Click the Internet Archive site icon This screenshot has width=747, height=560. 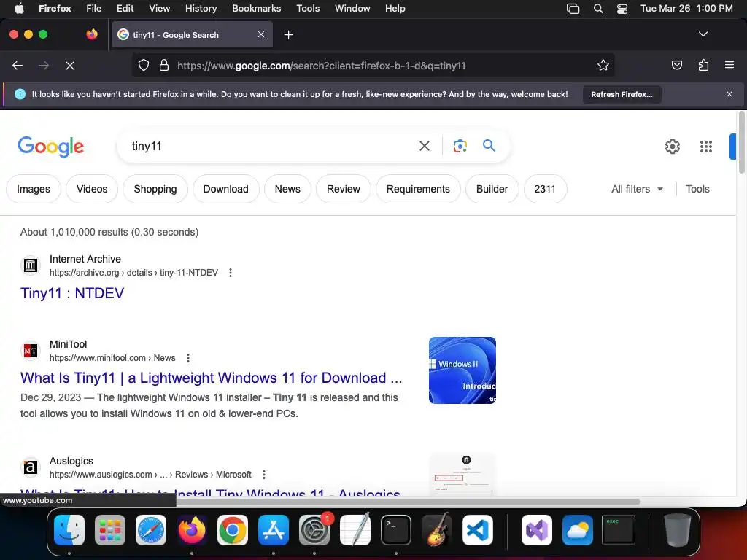(31, 265)
